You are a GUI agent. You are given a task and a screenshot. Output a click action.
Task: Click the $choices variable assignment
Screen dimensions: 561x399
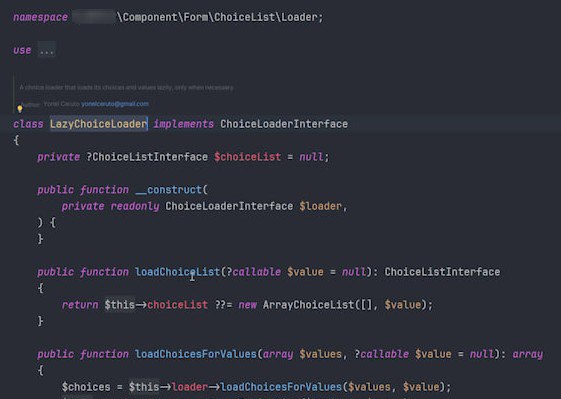[86, 387]
